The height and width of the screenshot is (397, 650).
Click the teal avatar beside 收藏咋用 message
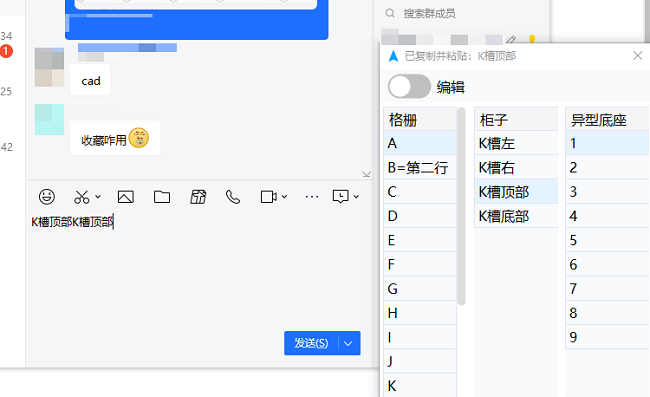pyautogui.click(x=49, y=119)
